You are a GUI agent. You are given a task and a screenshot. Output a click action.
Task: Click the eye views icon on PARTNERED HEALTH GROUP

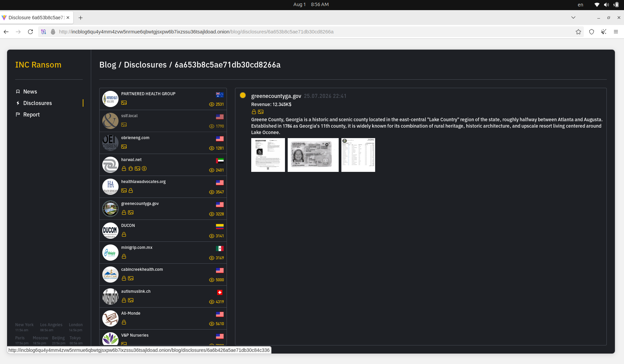212,104
